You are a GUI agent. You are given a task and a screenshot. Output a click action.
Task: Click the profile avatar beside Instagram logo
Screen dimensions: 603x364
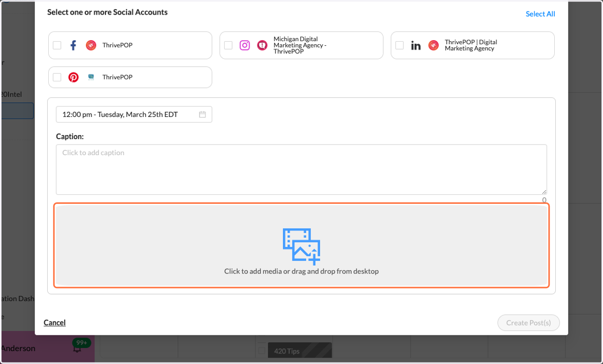262,45
